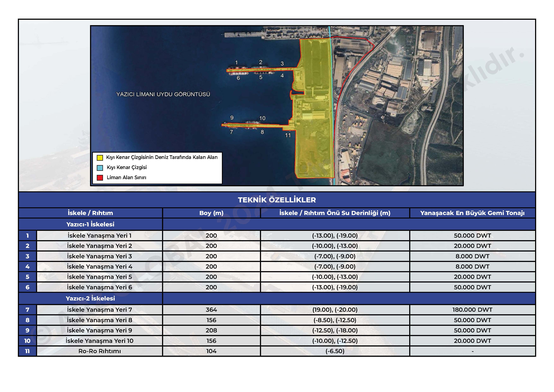Screen dimensions: 554x392
Task: Click berth label 10 on the satellite map
Action: click(262, 118)
